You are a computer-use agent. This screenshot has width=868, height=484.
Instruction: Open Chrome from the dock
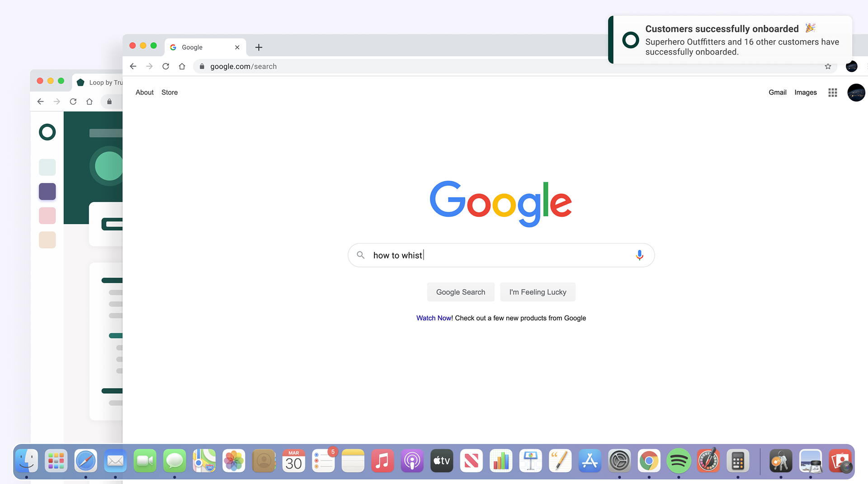(649, 461)
